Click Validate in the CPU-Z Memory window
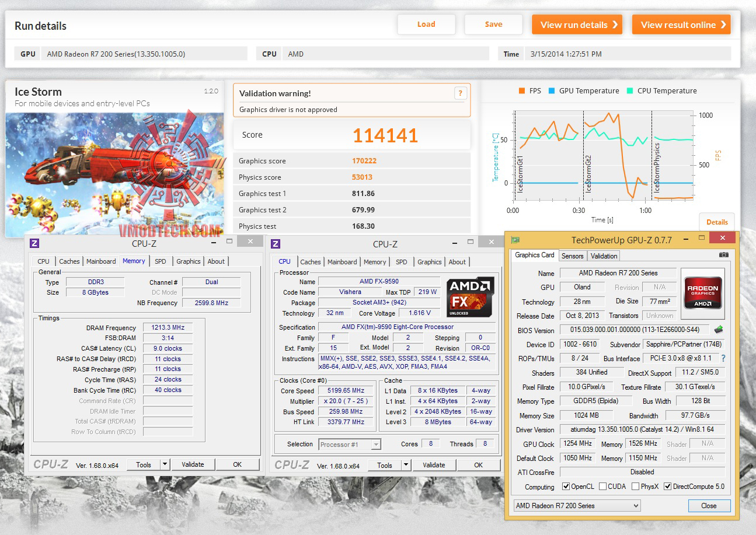The height and width of the screenshot is (535, 756). (x=193, y=464)
